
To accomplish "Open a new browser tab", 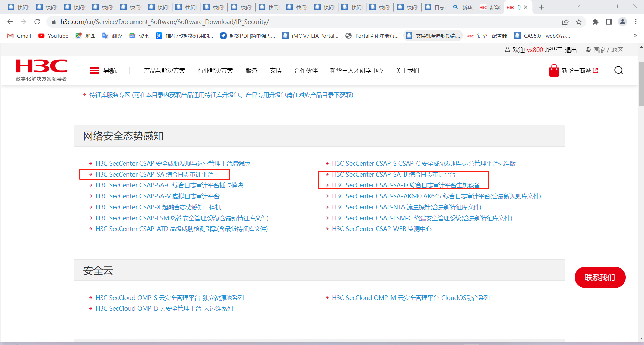I will point(541,7).
